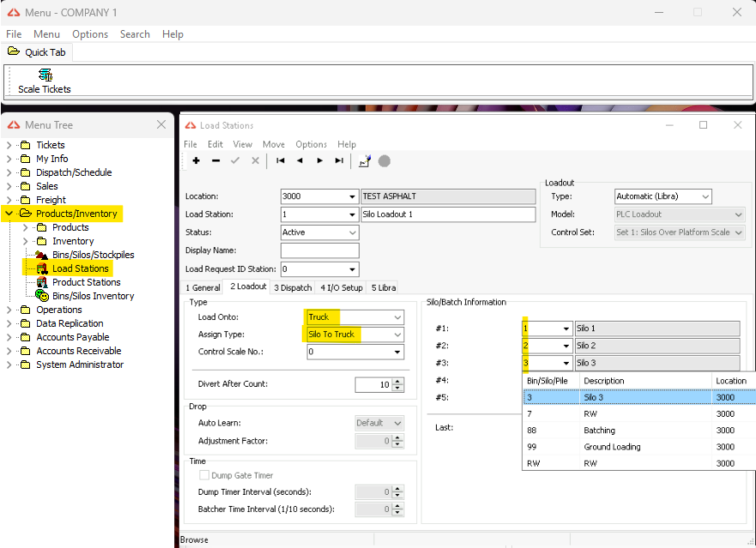This screenshot has height=548, width=756.
Task: Open Bins/Silos Inventory in the menu tree
Action: coord(93,296)
